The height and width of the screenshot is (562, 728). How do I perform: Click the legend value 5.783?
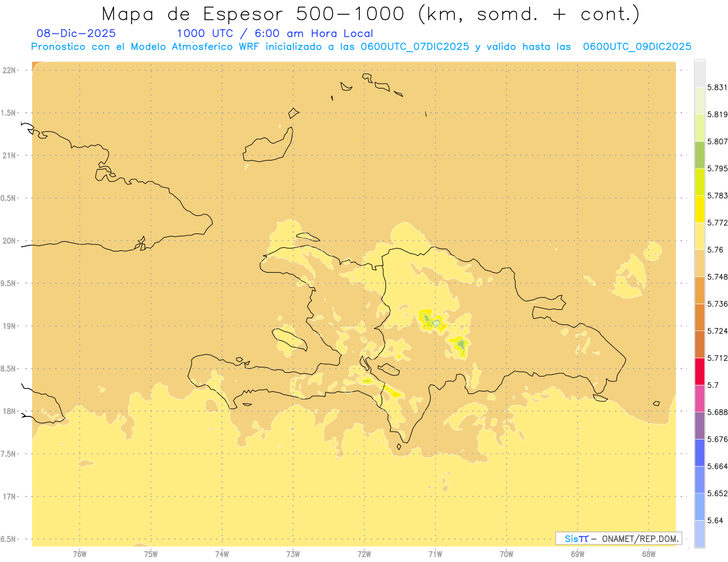[x=718, y=195]
